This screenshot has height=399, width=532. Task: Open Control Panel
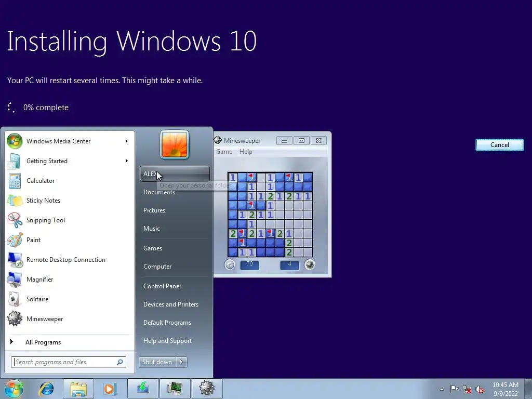point(175,286)
